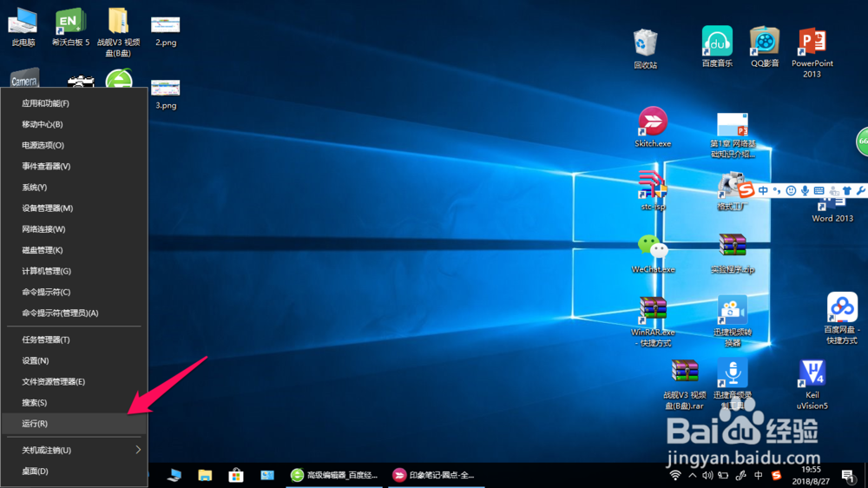Select the 实验程序.zip archive icon
Viewport: 868px width, 488px height.
pyautogui.click(x=733, y=254)
